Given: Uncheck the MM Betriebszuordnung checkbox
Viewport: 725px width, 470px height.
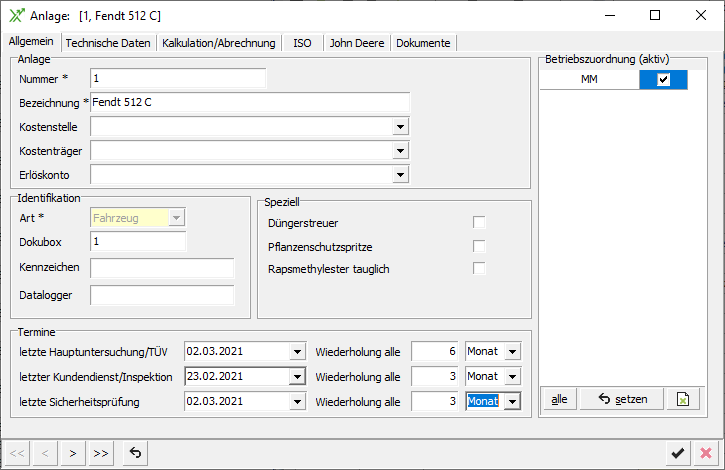Looking at the screenshot, I should tap(663, 80).
